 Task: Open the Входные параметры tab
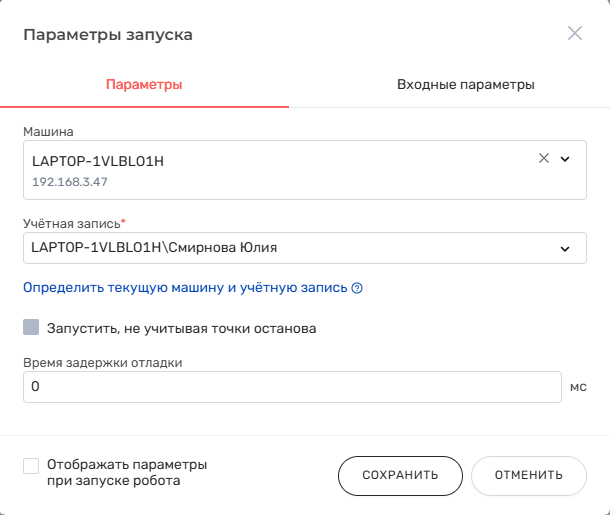465,85
